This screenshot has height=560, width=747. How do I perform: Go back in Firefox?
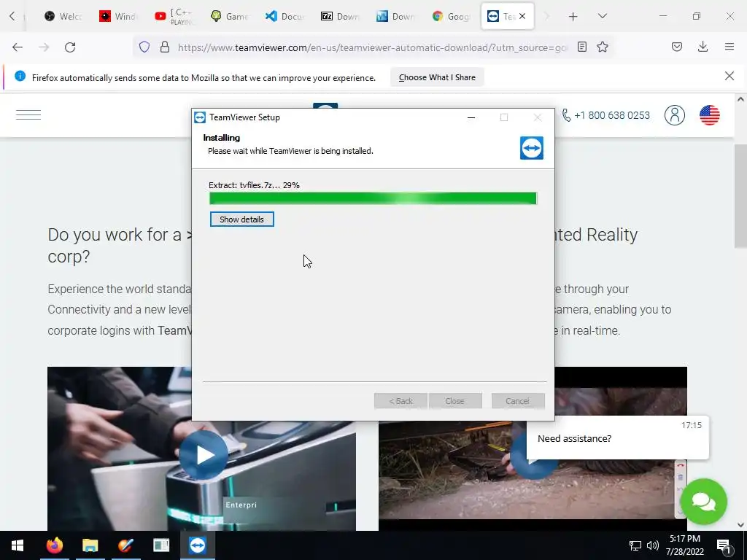click(18, 47)
